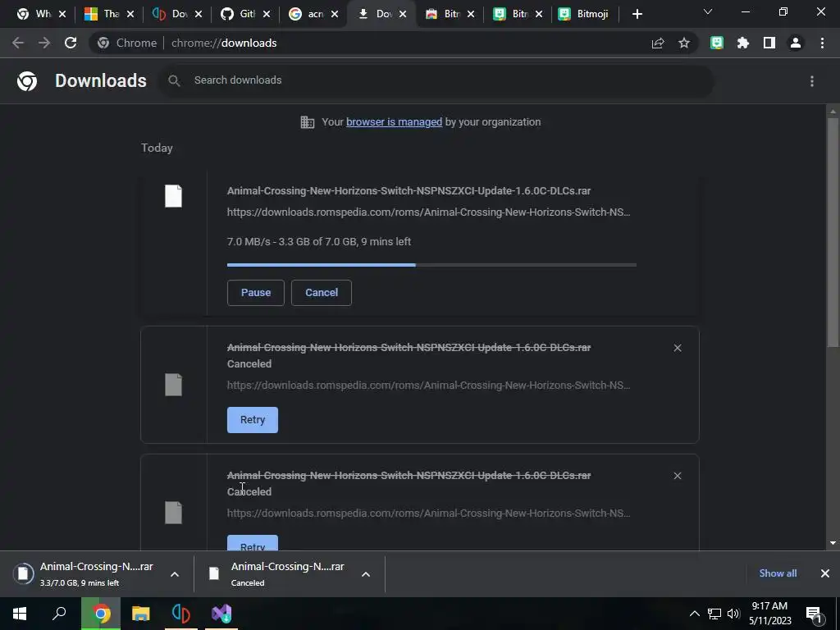Viewport: 840px width, 630px height.
Task: Open Windows Start menu
Action: (x=20, y=614)
